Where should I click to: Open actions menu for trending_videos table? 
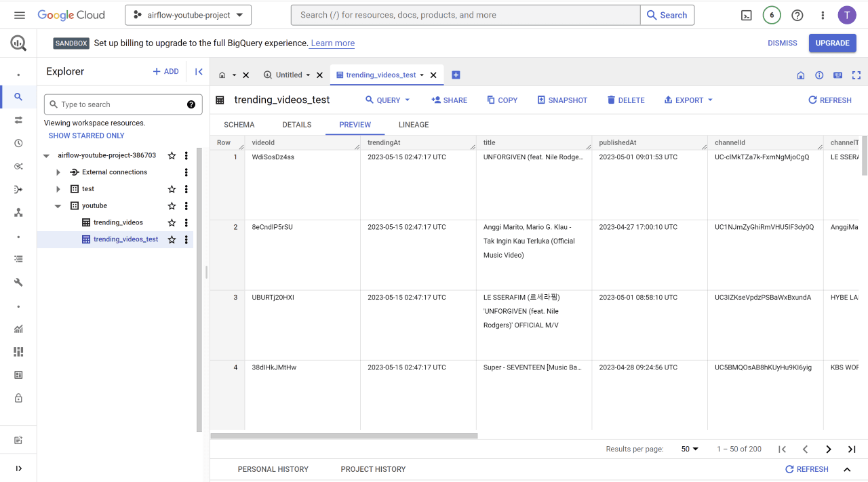point(186,222)
